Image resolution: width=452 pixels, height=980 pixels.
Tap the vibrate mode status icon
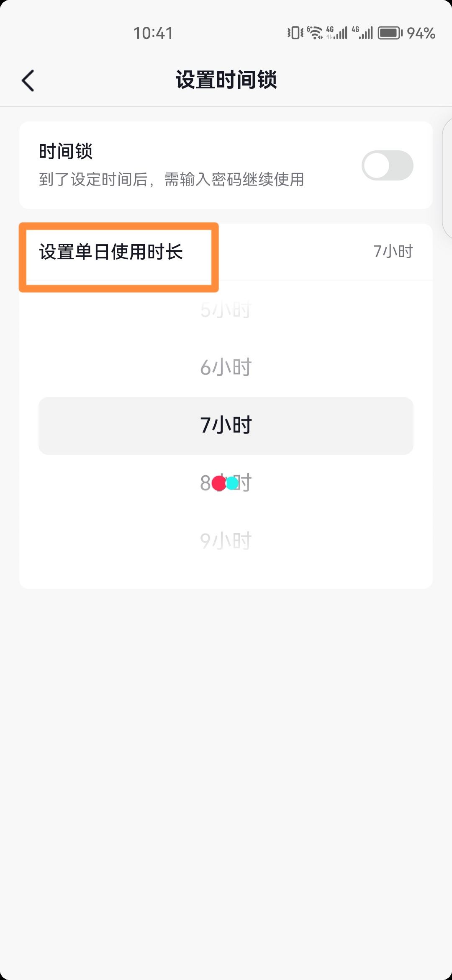coord(295,33)
